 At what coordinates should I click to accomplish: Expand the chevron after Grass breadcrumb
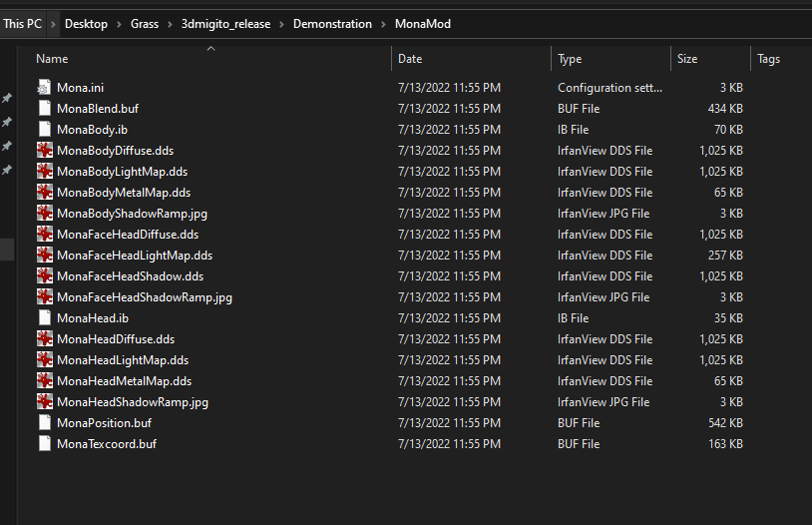tap(170, 24)
